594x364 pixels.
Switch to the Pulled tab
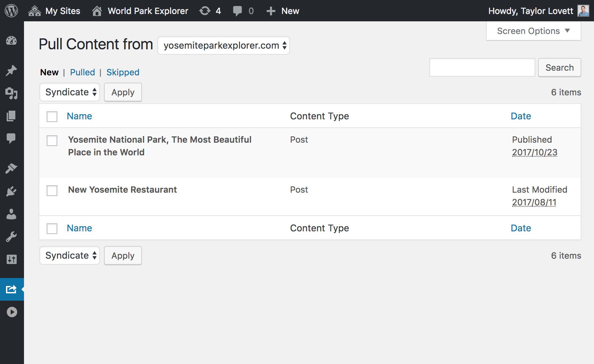pos(82,72)
